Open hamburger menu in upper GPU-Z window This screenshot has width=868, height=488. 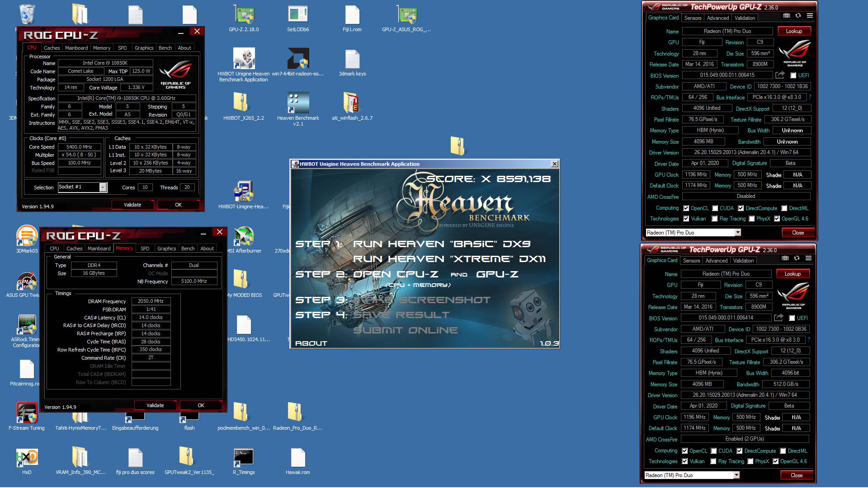810,15
